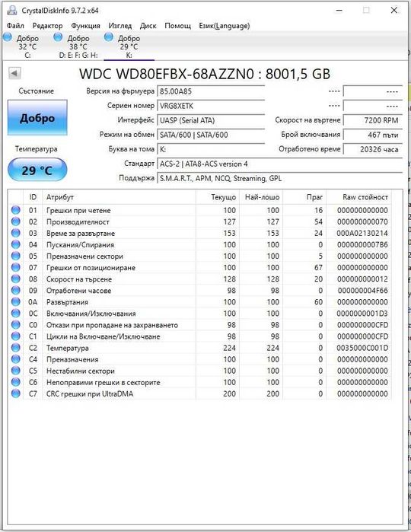Image resolution: width=411 pixels, height=532 pixels.
Task: Click status orb for 03 Време за развъртане
Action: [x=16, y=233]
